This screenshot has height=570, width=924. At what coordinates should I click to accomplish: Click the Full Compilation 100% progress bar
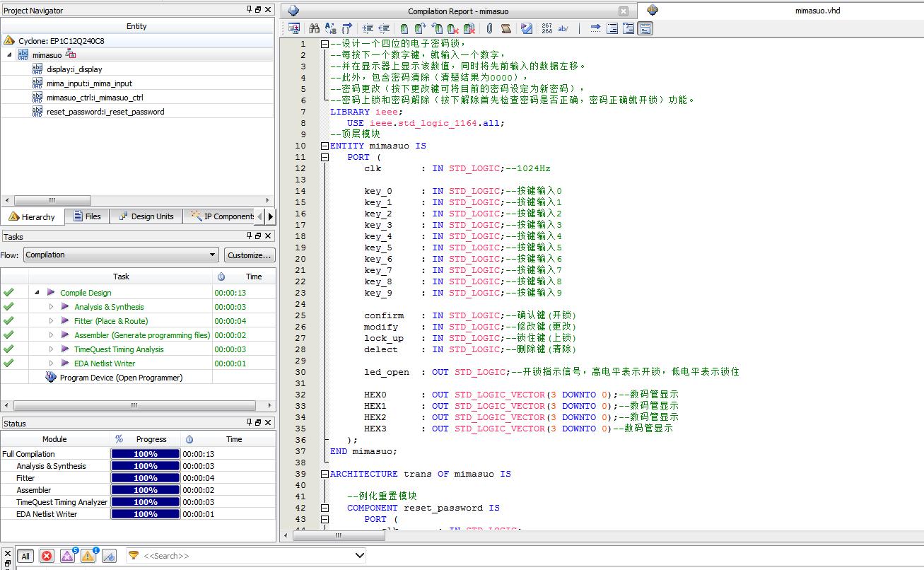coord(146,454)
